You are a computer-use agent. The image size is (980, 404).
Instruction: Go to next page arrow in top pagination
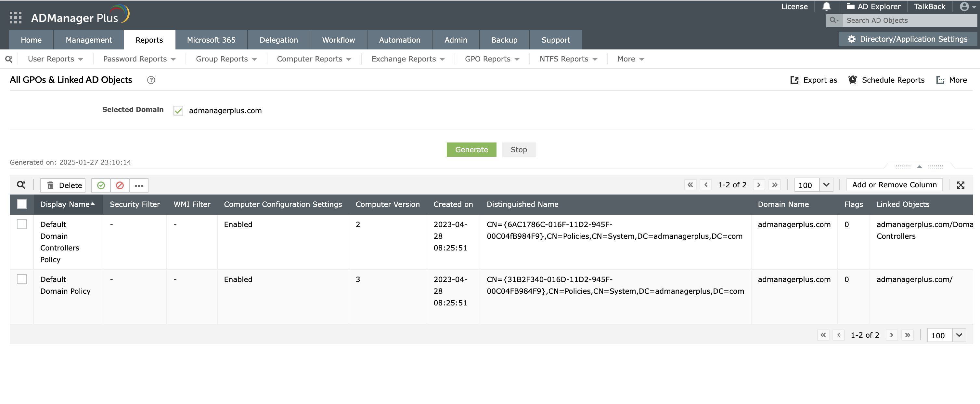pyautogui.click(x=759, y=185)
